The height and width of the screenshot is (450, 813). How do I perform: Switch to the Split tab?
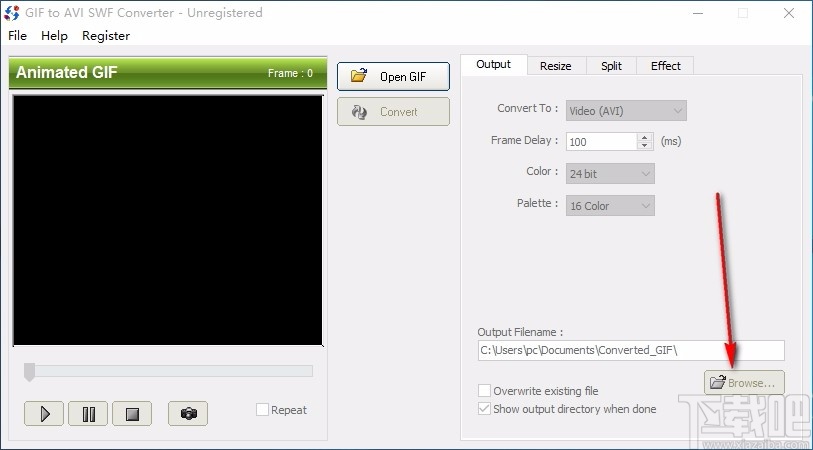click(x=611, y=66)
